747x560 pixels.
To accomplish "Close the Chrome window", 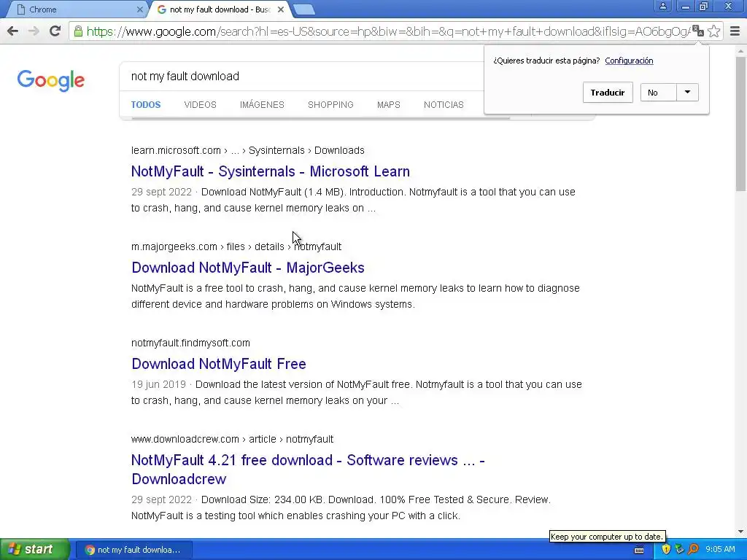I will (x=729, y=6).
